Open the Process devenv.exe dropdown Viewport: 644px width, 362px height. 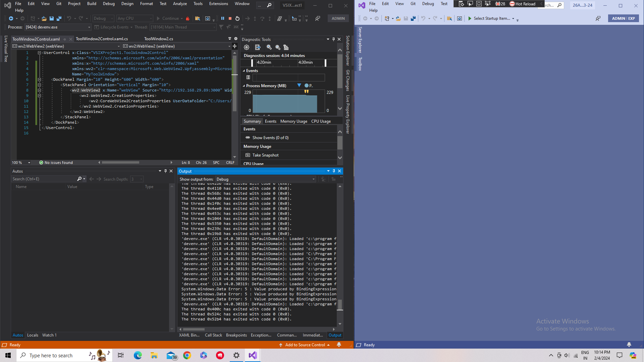tap(89, 27)
